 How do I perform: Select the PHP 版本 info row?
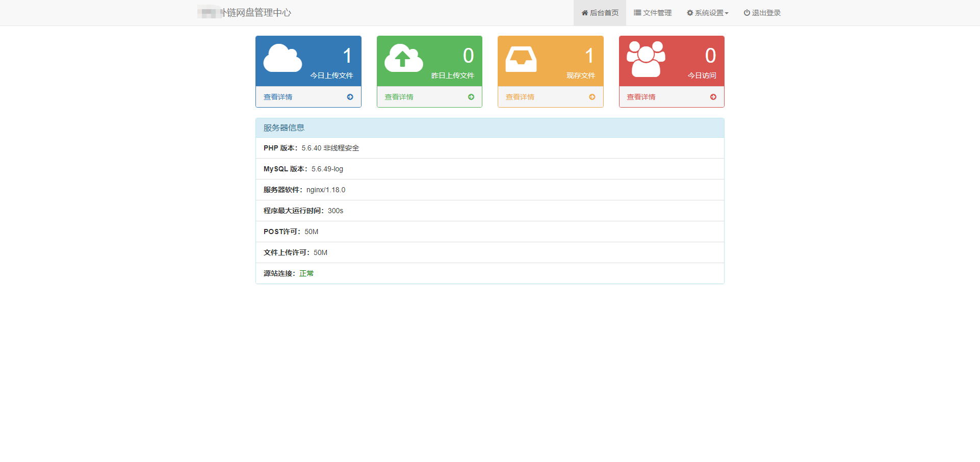point(489,148)
